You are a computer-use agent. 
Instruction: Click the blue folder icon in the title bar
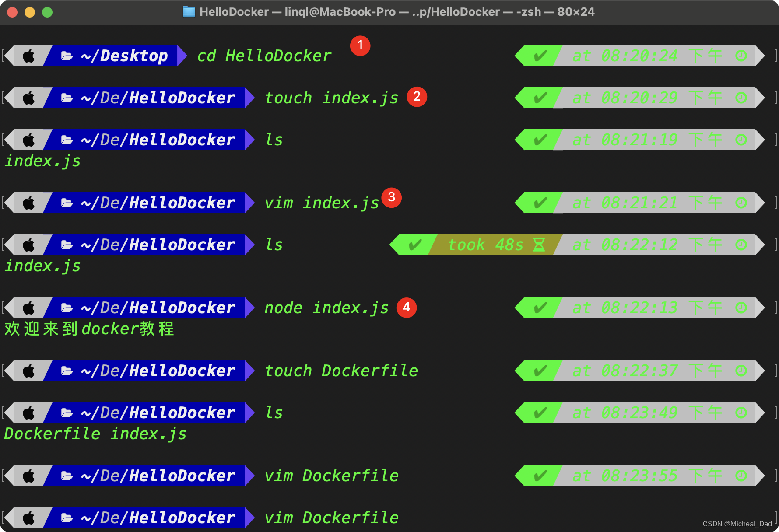click(x=188, y=11)
